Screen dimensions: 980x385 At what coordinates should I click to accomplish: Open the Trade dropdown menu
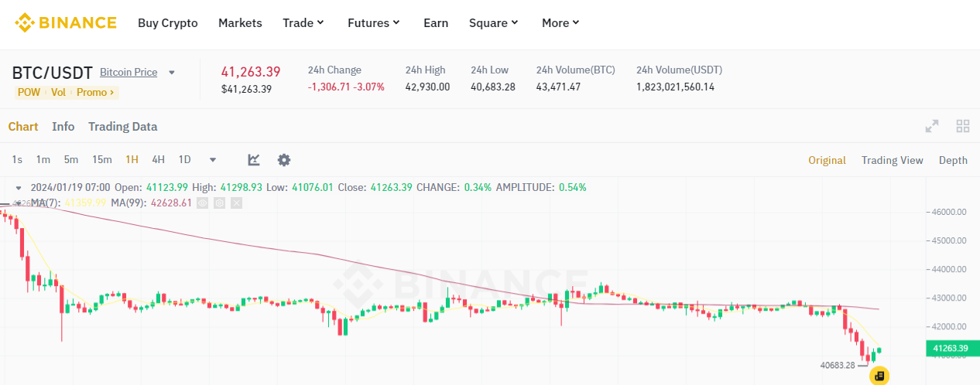tap(303, 23)
